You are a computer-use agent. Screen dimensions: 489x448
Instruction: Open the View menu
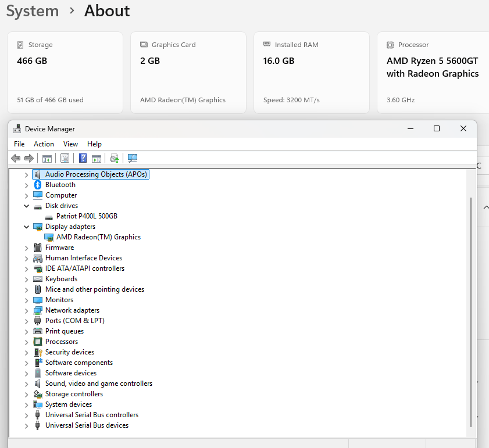[x=70, y=144]
